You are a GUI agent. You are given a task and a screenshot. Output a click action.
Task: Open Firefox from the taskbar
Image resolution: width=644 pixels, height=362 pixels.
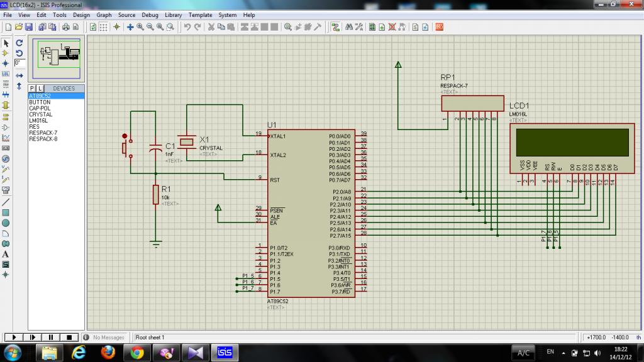click(108, 353)
